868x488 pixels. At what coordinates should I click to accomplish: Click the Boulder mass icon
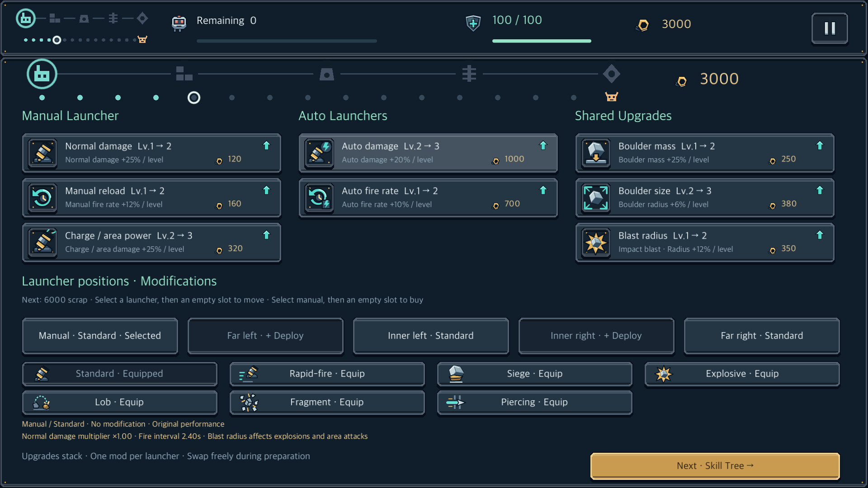(x=596, y=153)
